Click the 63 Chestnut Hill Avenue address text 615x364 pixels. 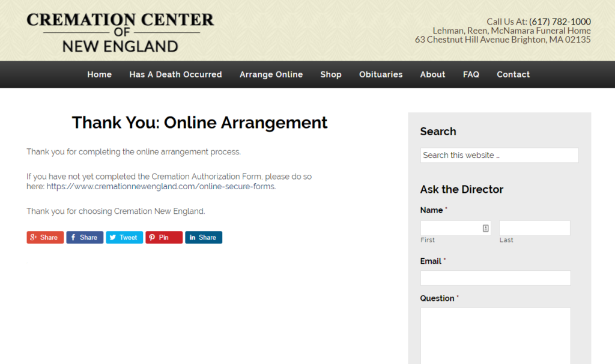[503, 40]
